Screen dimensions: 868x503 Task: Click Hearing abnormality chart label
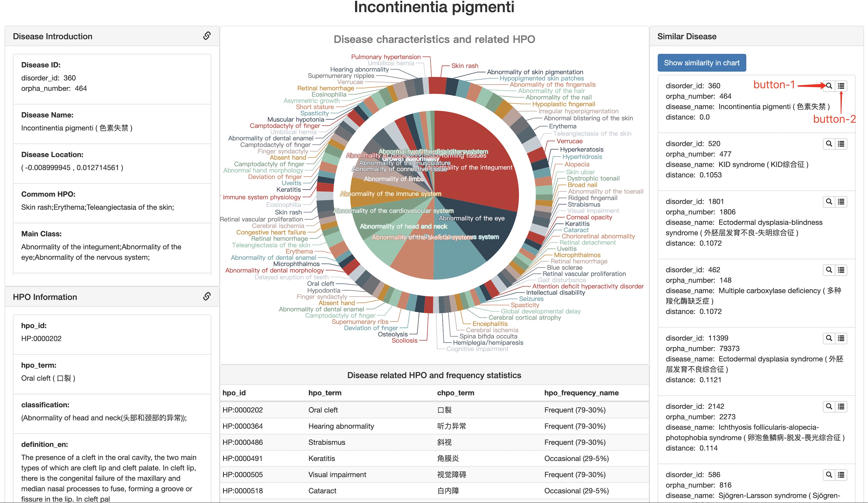click(359, 69)
